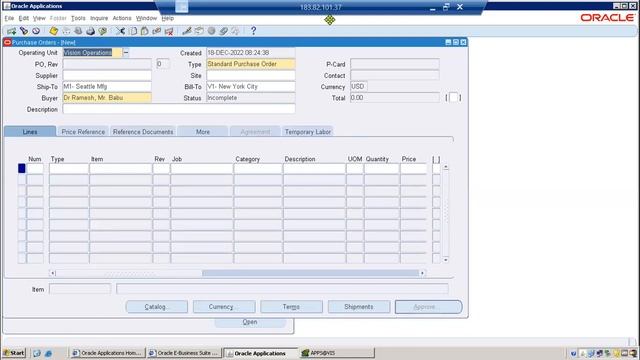Switch to the Temporary Labor tab
This screenshot has width=640, height=360.
[x=308, y=131]
